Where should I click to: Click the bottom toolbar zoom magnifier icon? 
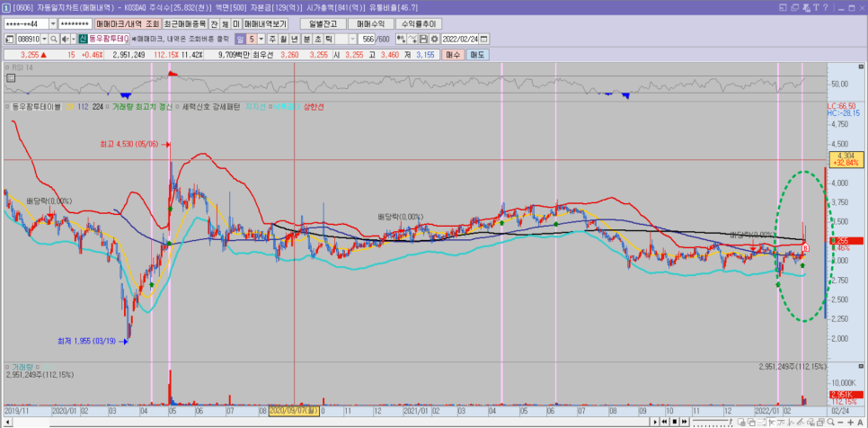(831, 422)
